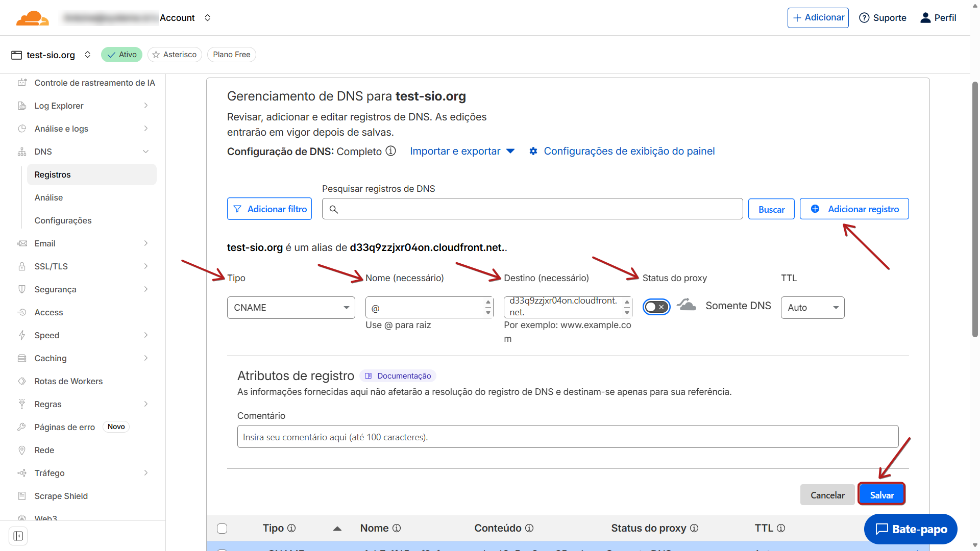Click the Cloudflare logo icon
Screen dimensions: 980x551
click(32, 18)
